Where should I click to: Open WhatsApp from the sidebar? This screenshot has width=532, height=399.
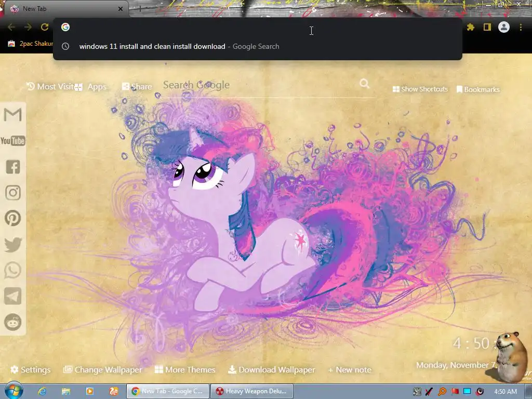[13, 270]
